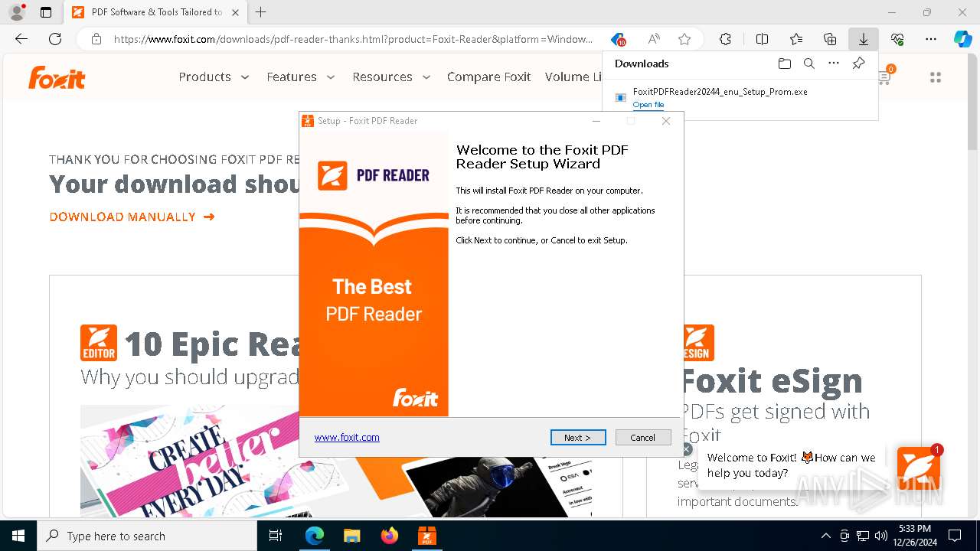Open the downloads folder icon
980x551 pixels.
click(x=784, y=64)
